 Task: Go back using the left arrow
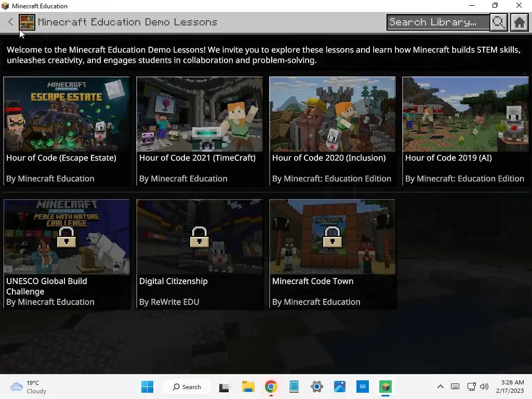click(x=10, y=22)
